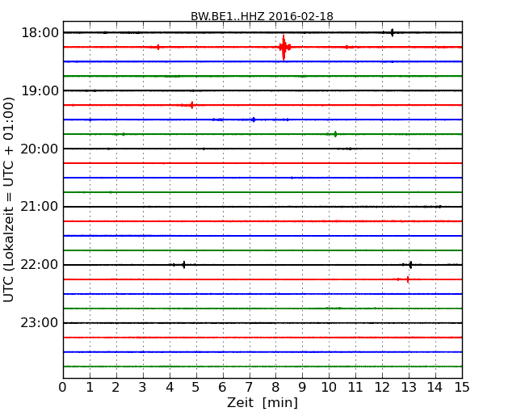Click x-axis tick label 10
This screenshot has height=420, width=525.
point(329,387)
